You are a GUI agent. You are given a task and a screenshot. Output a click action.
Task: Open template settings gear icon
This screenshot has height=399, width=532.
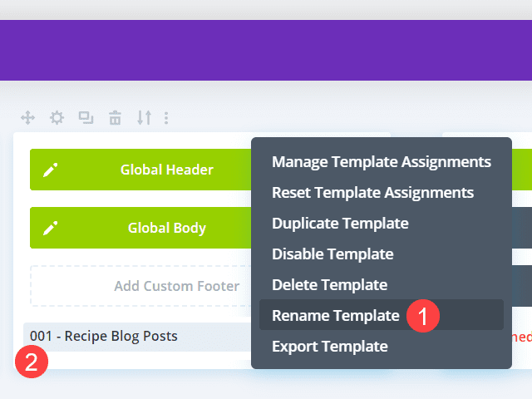57,118
